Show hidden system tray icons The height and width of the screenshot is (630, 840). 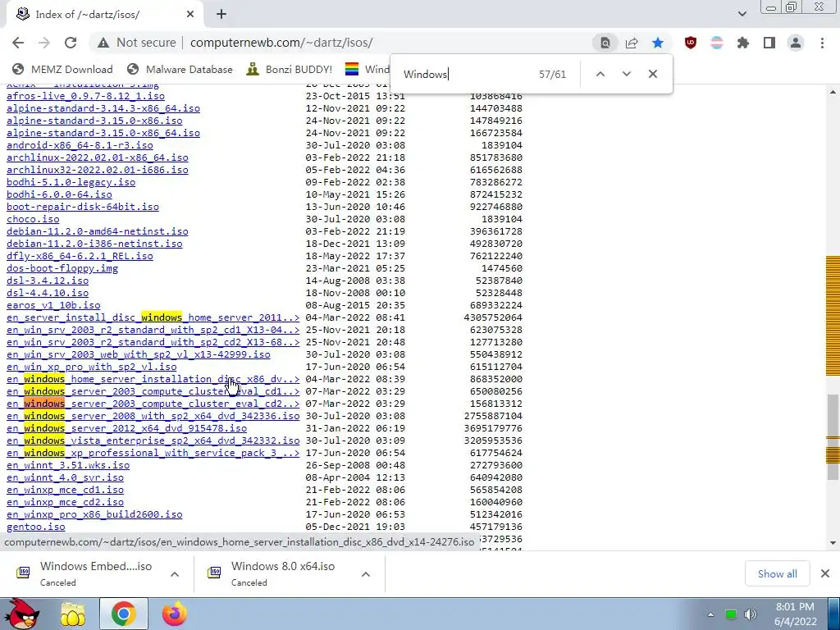(710, 614)
